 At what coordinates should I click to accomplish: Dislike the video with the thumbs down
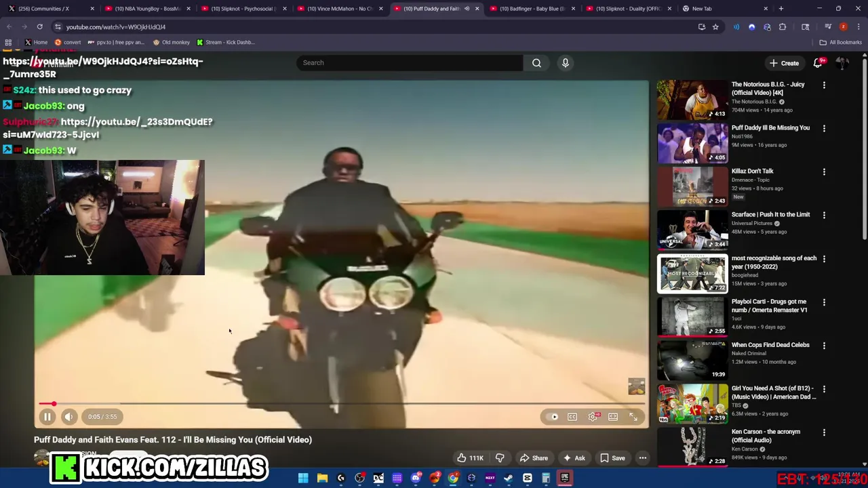coord(500,458)
